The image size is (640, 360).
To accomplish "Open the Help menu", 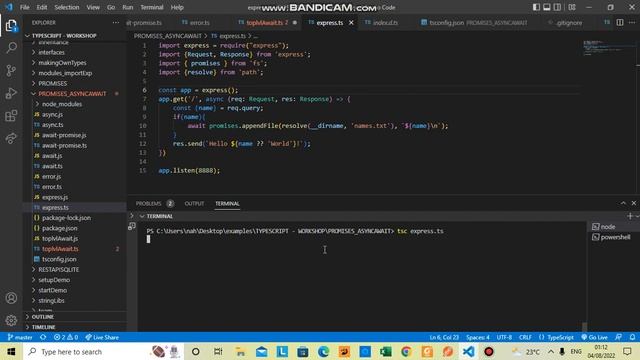I will point(177,7).
